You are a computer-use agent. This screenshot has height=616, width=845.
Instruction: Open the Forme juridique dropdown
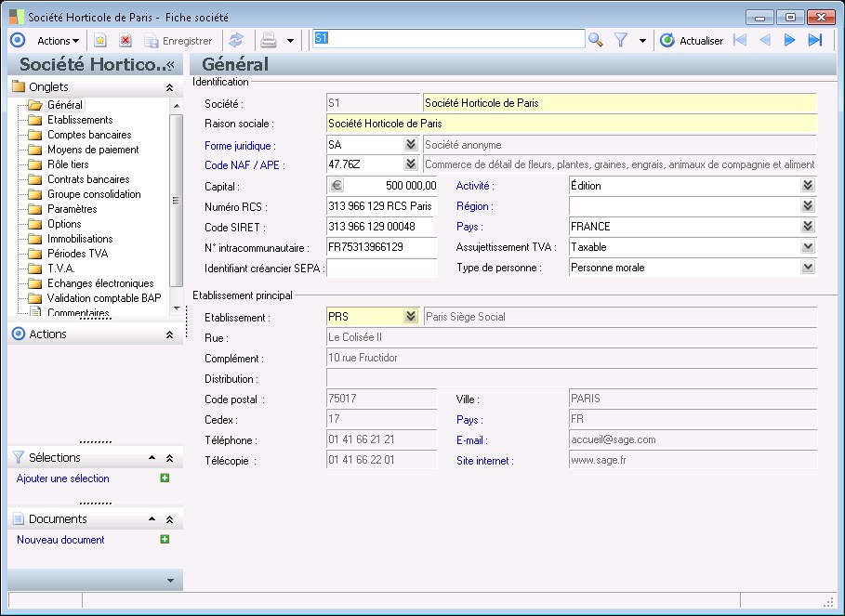pyautogui.click(x=410, y=145)
